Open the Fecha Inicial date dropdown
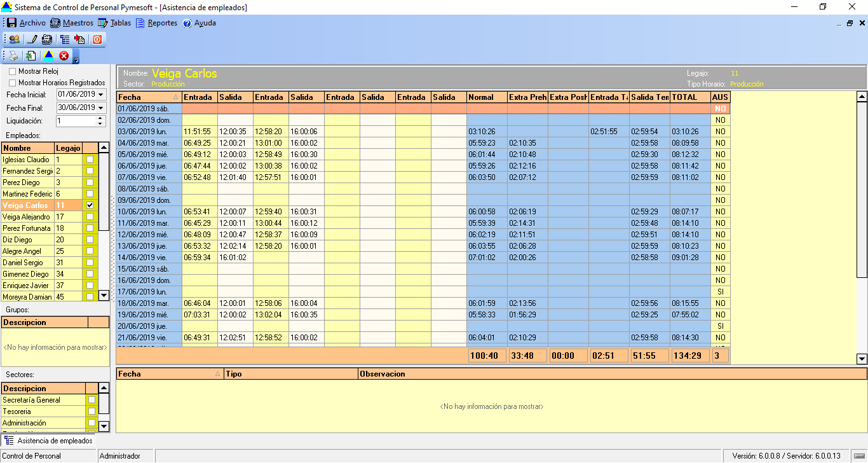Viewport: 868px width, 463px height. (100, 94)
